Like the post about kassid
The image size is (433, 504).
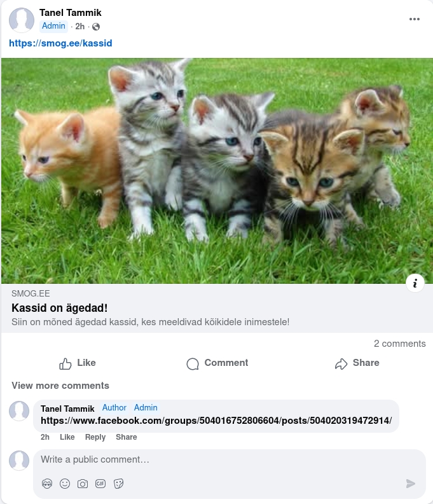[78, 363]
